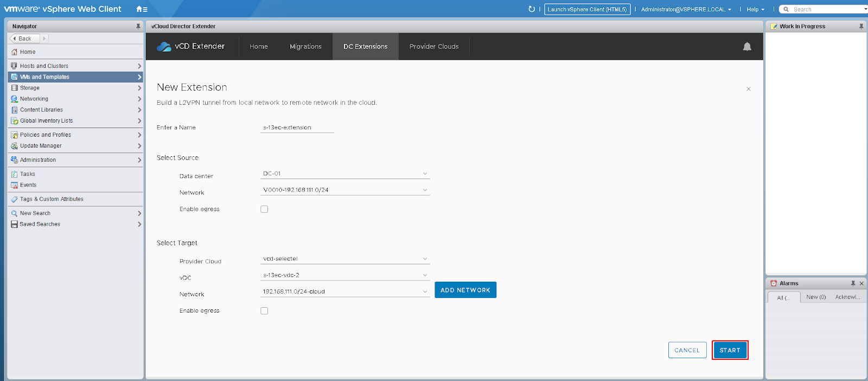868x381 pixels.
Task: Open the source Network dropdown
Action: pyautogui.click(x=345, y=190)
